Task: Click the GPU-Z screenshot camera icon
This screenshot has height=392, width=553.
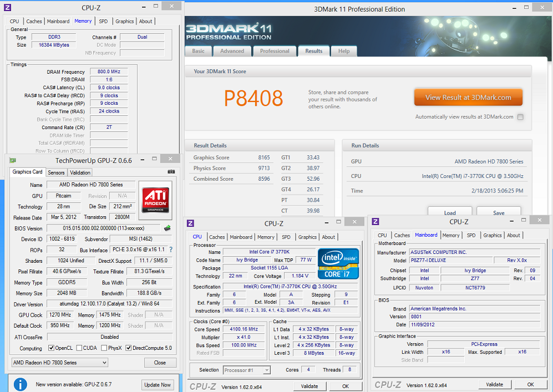Action: (x=171, y=172)
